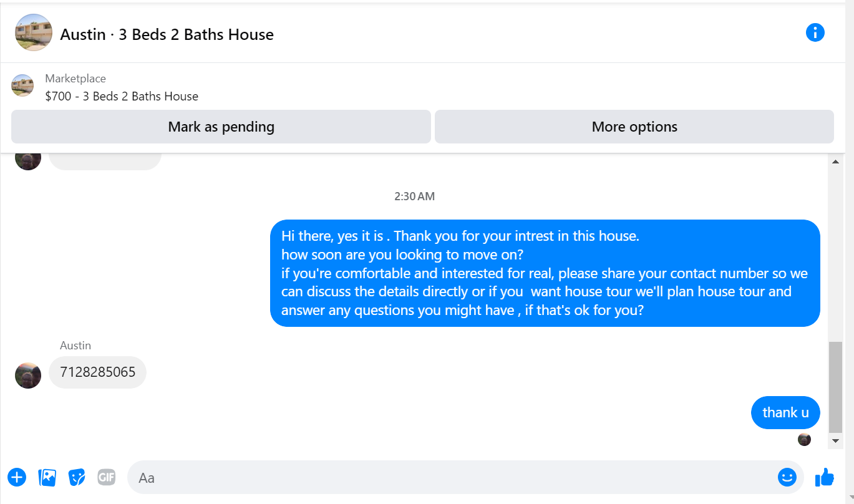854x504 pixels.
Task: Click Austin · 3 Beds 2 Baths House title
Action: click(x=167, y=34)
